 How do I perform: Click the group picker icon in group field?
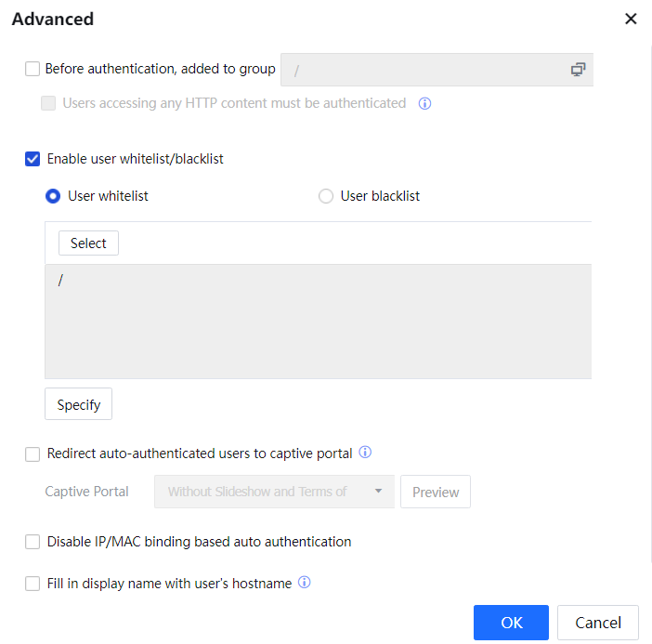[578, 70]
